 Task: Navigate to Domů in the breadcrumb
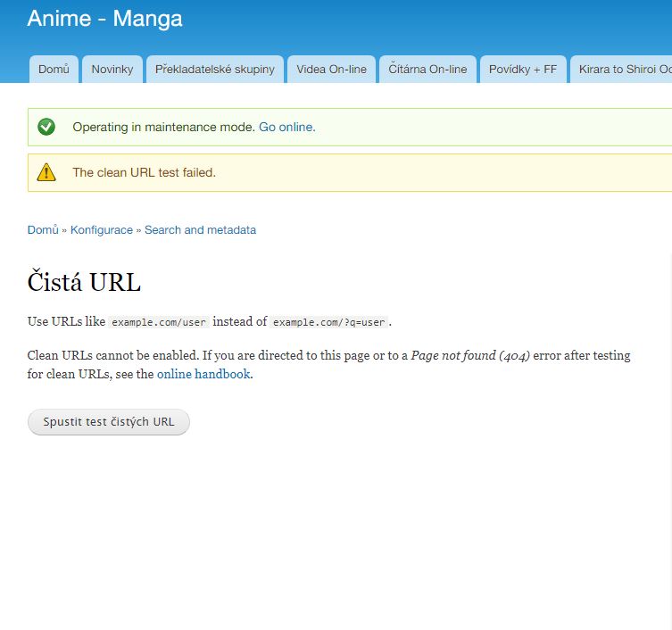point(43,230)
